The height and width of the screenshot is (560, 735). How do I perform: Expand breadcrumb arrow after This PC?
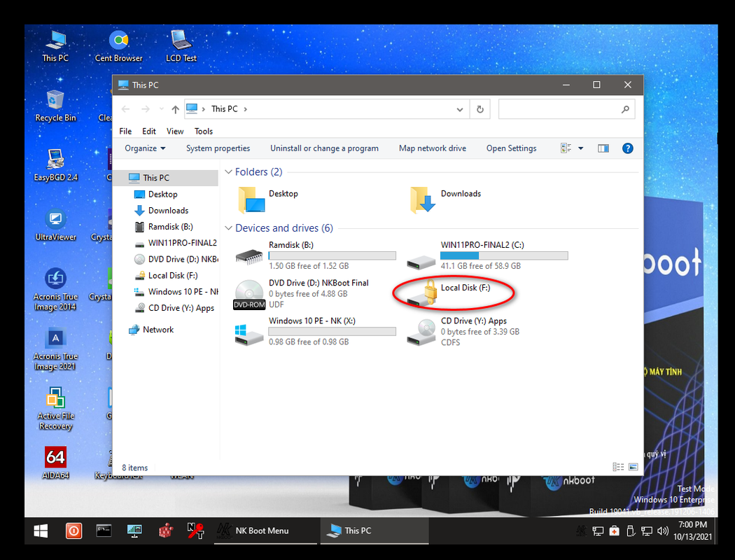[245, 109]
